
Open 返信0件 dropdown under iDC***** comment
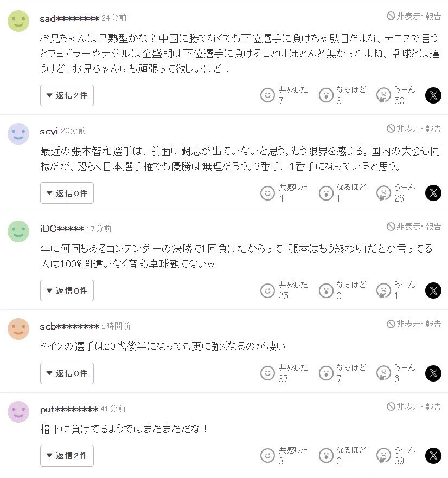click(67, 290)
